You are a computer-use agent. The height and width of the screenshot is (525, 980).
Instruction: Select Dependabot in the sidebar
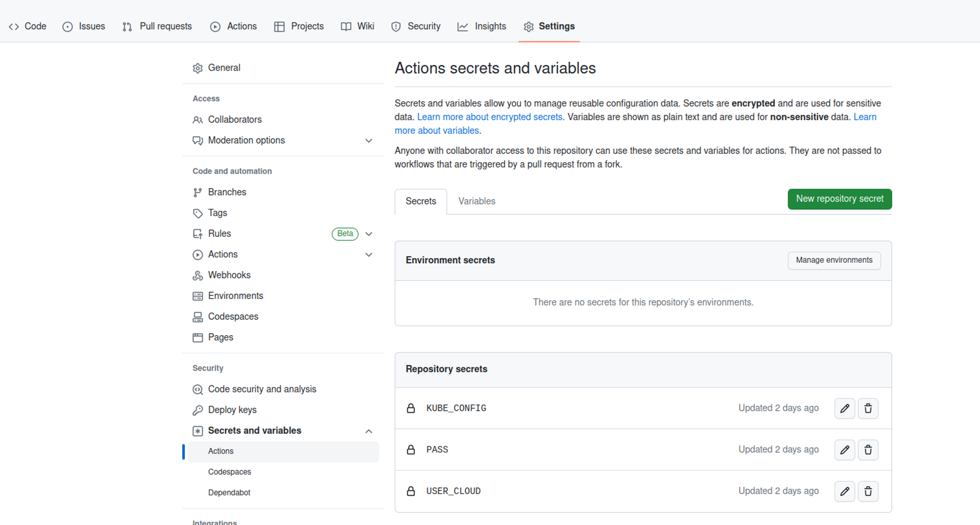point(229,492)
